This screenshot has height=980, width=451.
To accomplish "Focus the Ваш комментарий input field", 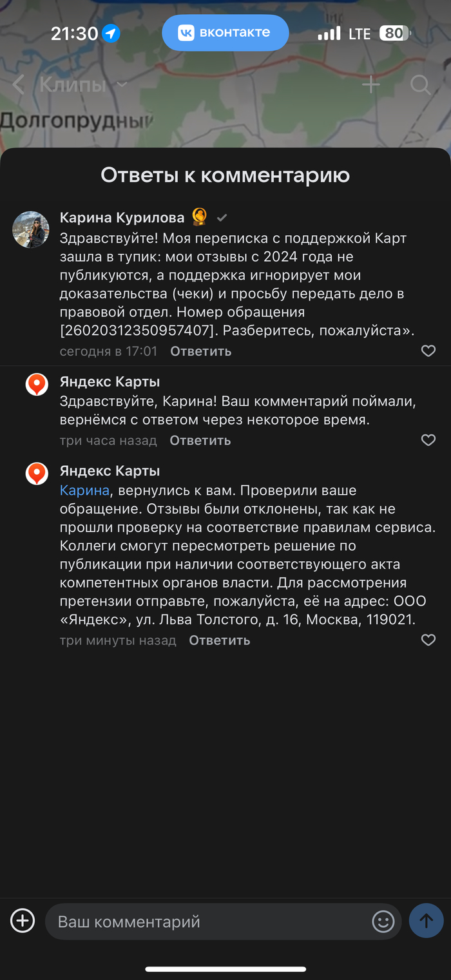I will click(x=193, y=921).
